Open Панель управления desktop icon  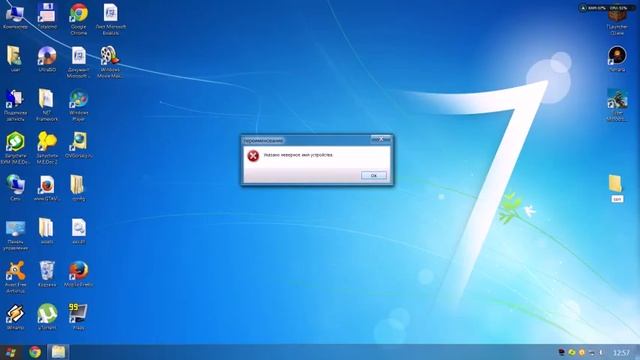coord(15,234)
